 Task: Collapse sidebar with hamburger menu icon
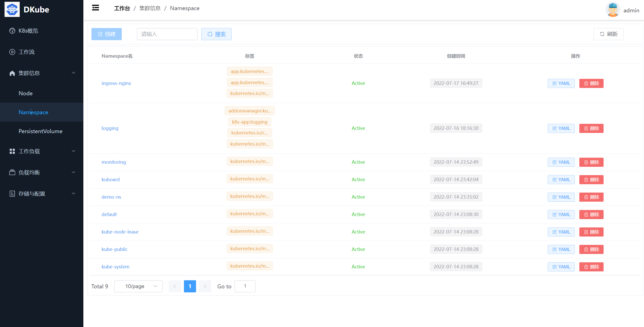pos(96,8)
